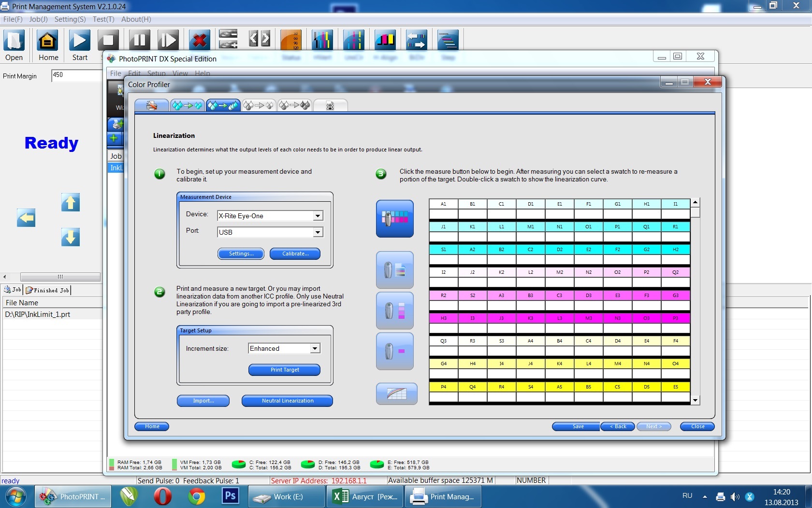Select the active linearization drops tab
Image resolution: width=812 pixels, height=508 pixels.
click(223, 105)
